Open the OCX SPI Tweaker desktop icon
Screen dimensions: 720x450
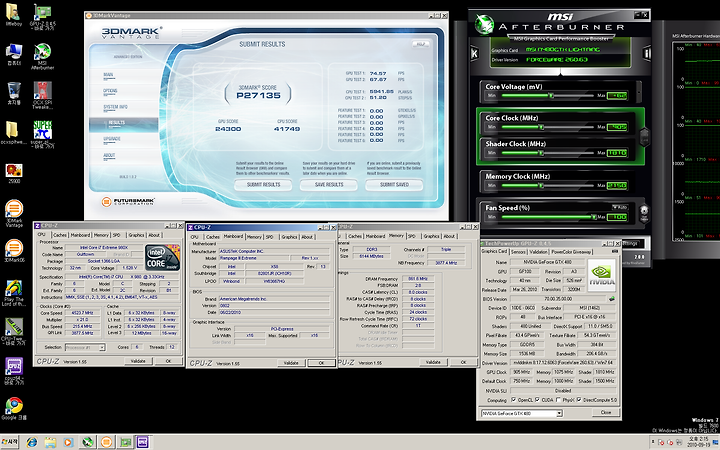43,95
